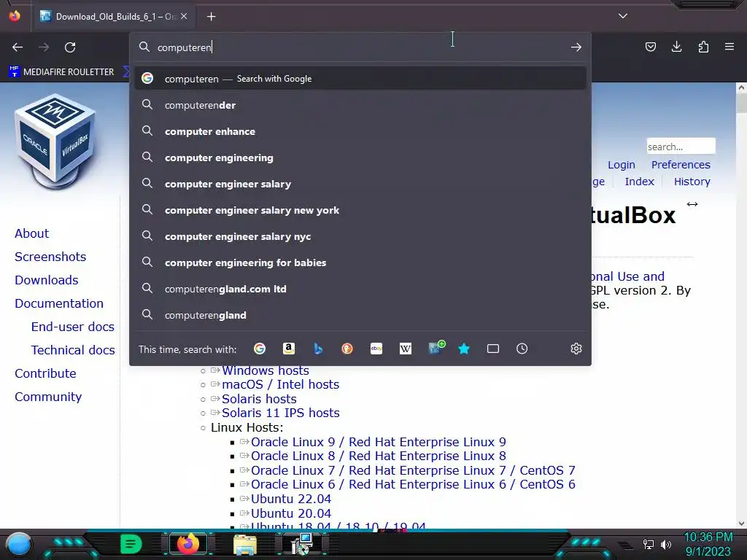Save page to Pocket
The width and height of the screenshot is (747, 560).
(x=650, y=47)
